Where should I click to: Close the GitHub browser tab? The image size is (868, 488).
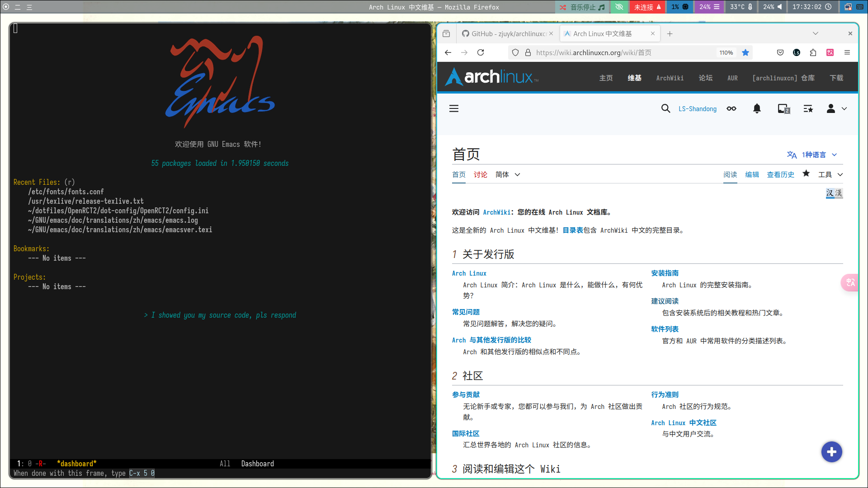pyautogui.click(x=551, y=33)
